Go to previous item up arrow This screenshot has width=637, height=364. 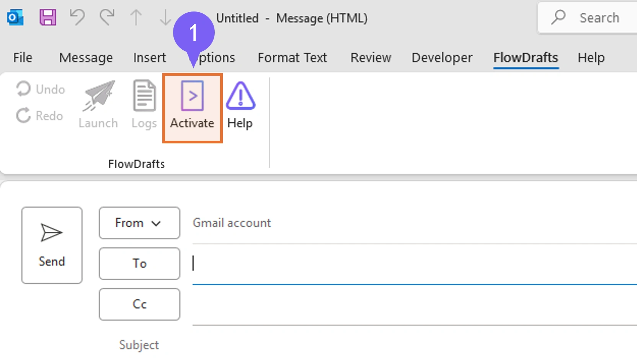click(136, 18)
